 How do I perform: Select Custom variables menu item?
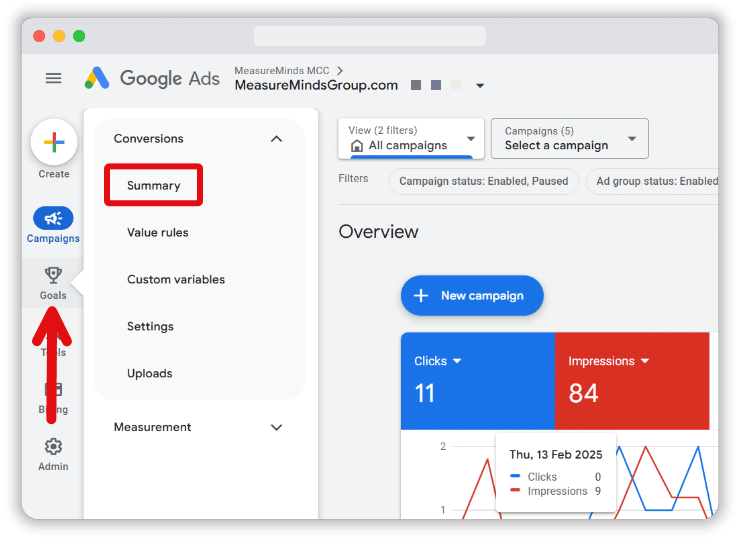point(176,279)
